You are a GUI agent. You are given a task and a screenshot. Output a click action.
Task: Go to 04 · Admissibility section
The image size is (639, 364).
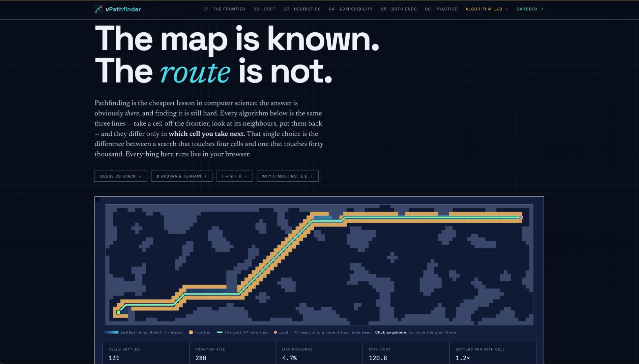coord(351,9)
